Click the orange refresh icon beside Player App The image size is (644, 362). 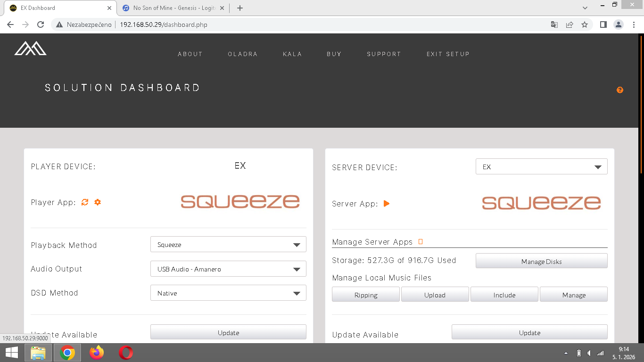[x=85, y=202]
